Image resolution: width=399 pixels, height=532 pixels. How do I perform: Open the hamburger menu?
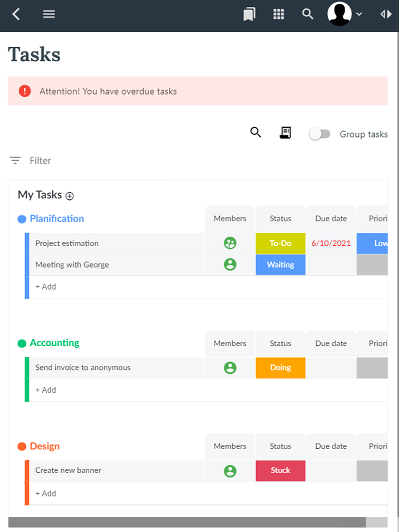click(x=49, y=14)
